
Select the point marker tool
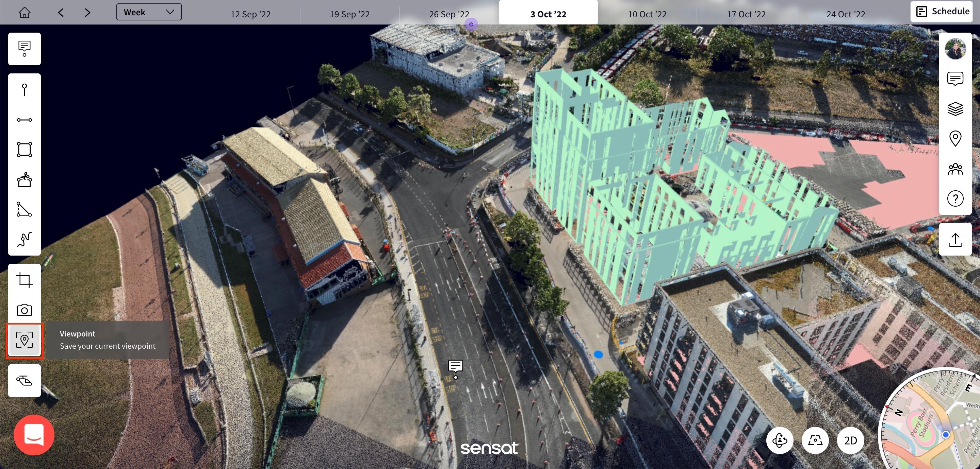pyautogui.click(x=24, y=90)
